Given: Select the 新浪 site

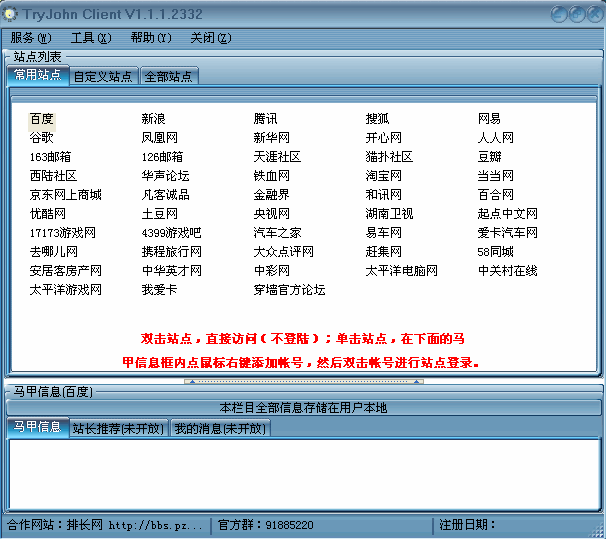Looking at the screenshot, I should click(153, 119).
